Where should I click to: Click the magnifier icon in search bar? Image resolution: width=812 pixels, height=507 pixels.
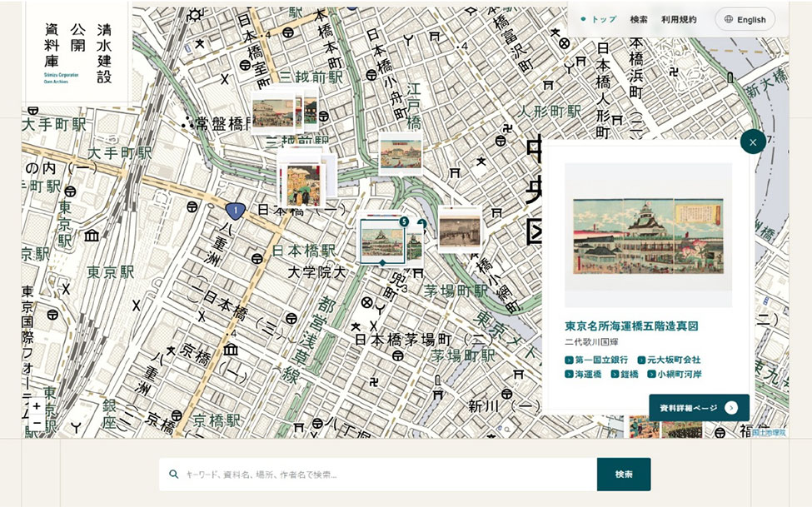174,474
